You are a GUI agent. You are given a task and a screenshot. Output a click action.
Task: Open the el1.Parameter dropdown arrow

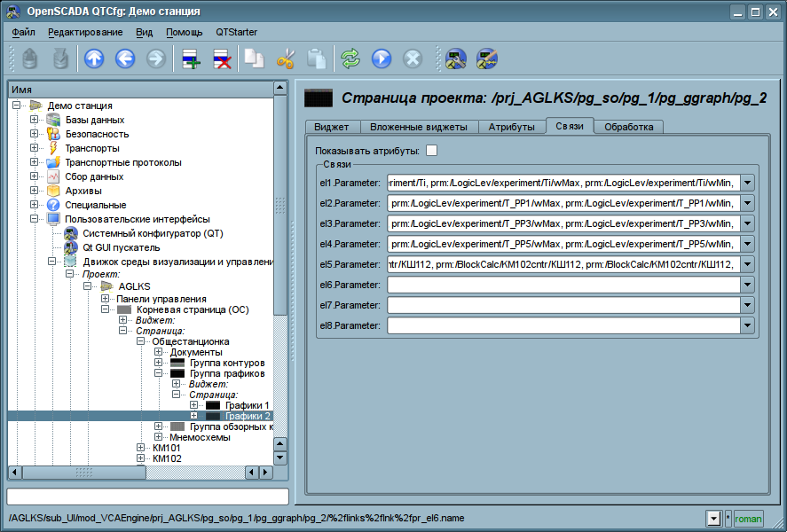coord(747,183)
